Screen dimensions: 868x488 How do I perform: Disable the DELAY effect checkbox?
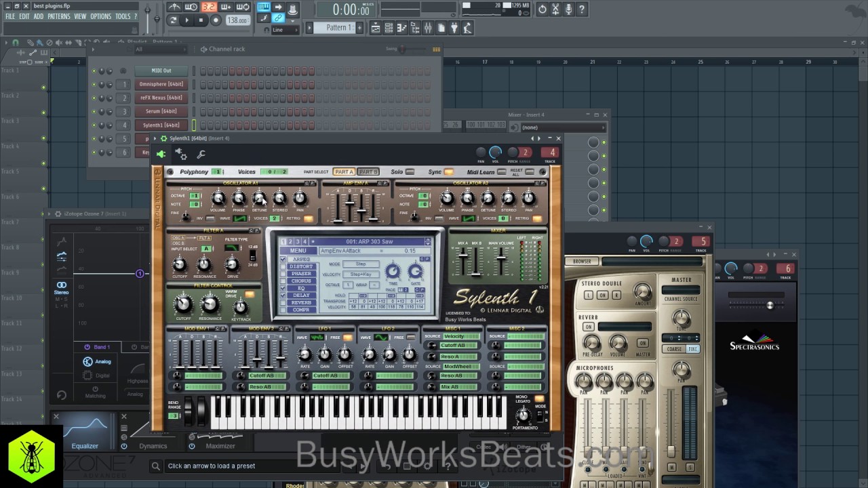(283, 296)
